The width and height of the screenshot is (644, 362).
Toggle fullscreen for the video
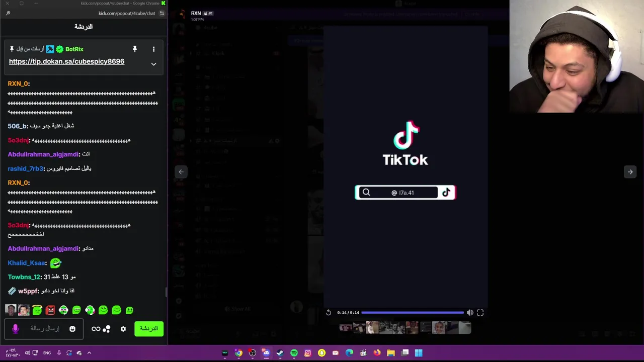(x=480, y=313)
